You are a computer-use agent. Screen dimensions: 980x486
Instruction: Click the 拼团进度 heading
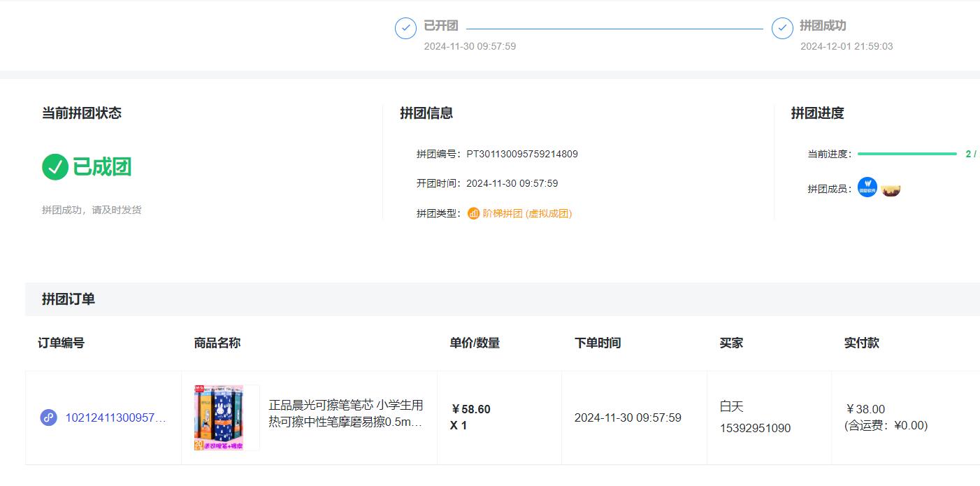[818, 113]
